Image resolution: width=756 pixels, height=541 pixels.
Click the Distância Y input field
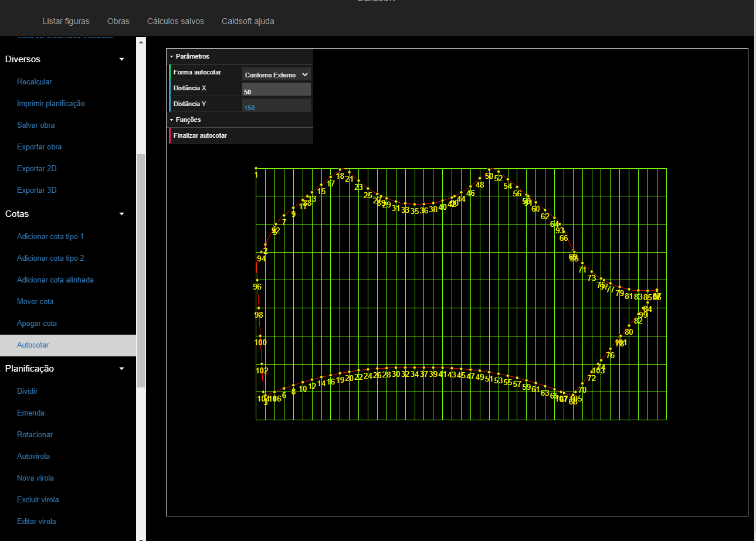pyautogui.click(x=276, y=106)
